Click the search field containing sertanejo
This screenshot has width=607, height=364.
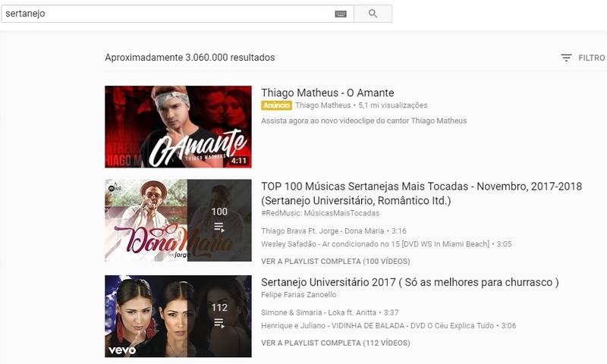[x=178, y=14]
